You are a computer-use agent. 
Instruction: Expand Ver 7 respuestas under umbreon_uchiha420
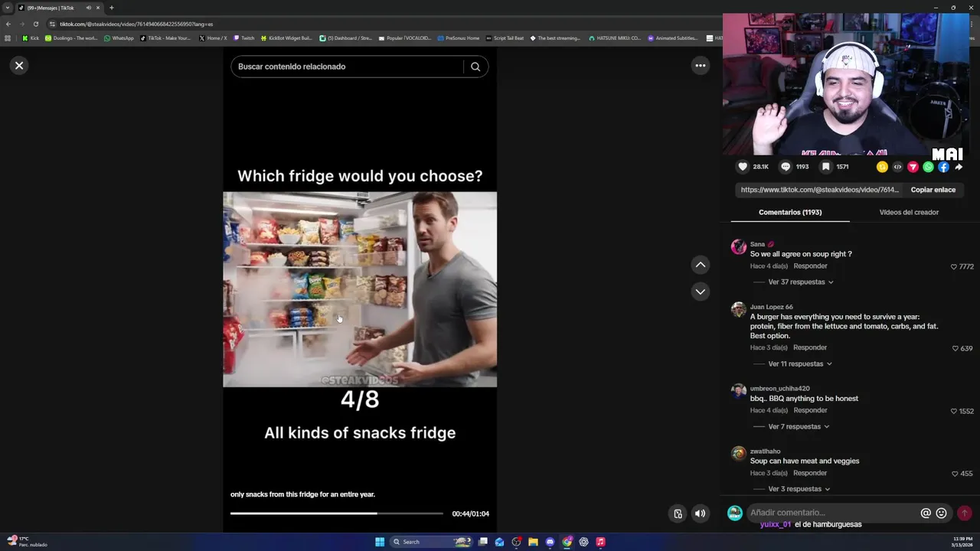tap(799, 427)
